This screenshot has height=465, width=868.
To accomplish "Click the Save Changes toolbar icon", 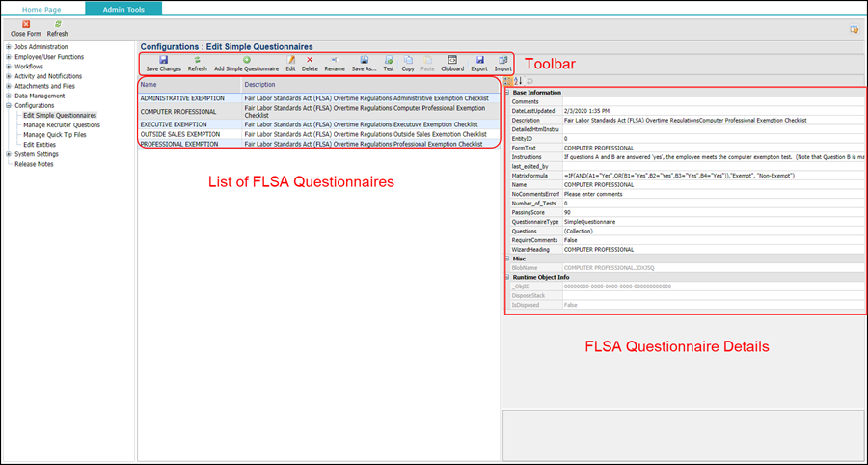I will click(x=163, y=60).
